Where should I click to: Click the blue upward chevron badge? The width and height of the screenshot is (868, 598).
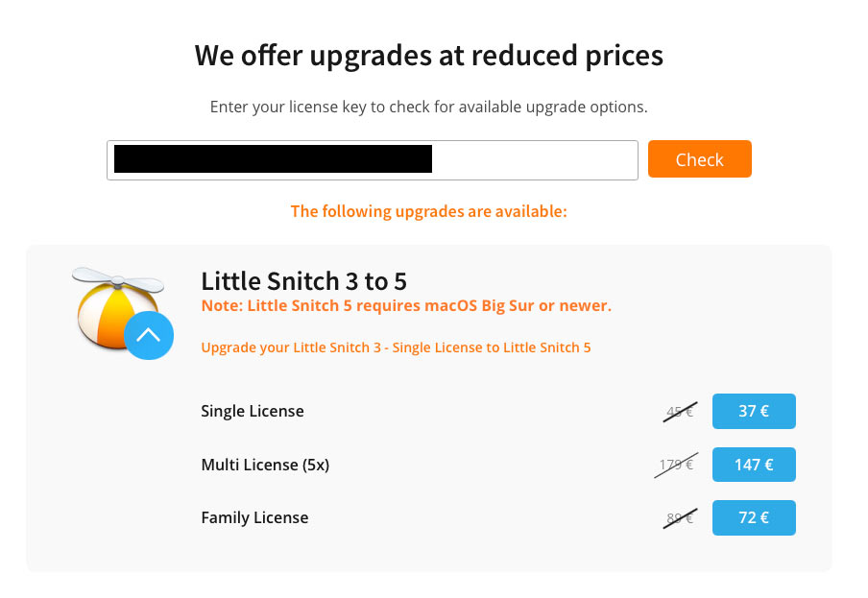(149, 335)
